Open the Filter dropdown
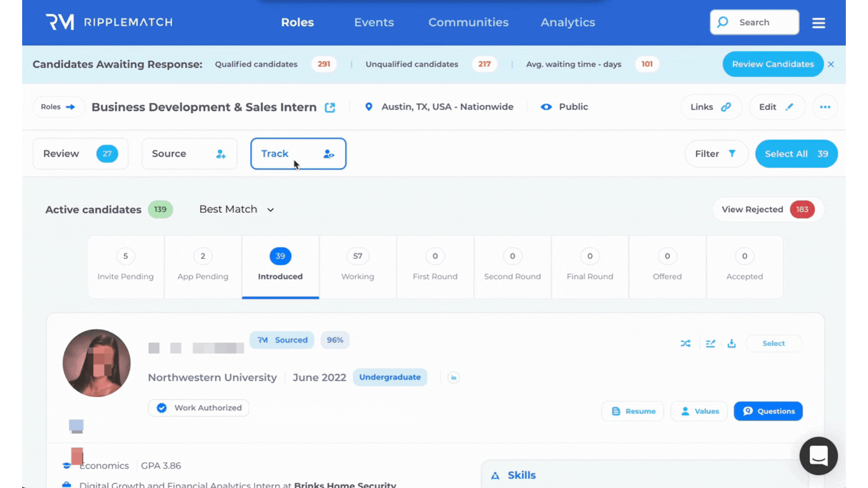The image size is (868, 488). (x=716, y=154)
